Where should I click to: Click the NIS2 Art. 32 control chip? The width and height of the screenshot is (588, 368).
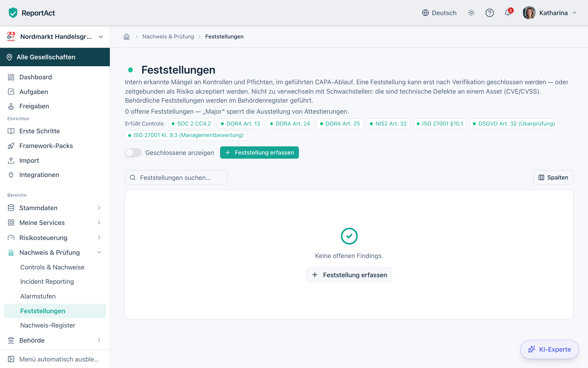coord(388,124)
